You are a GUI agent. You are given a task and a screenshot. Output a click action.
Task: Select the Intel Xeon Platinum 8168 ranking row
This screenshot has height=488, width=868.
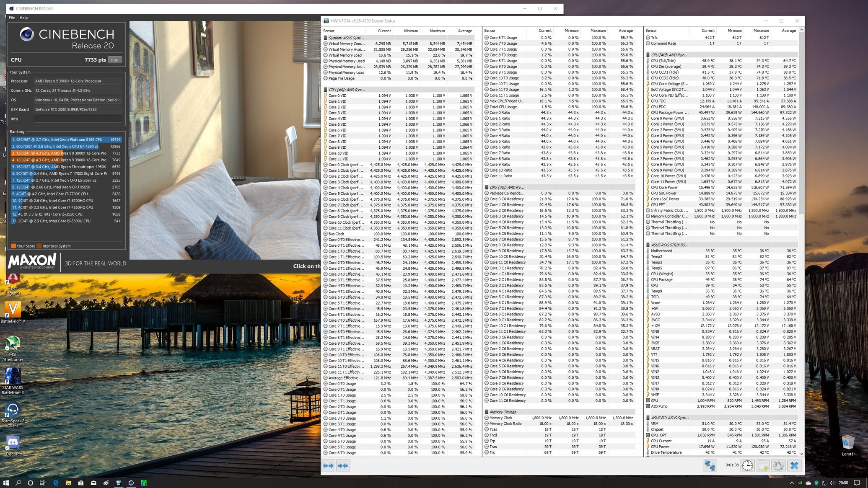pyautogui.click(x=66, y=139)
